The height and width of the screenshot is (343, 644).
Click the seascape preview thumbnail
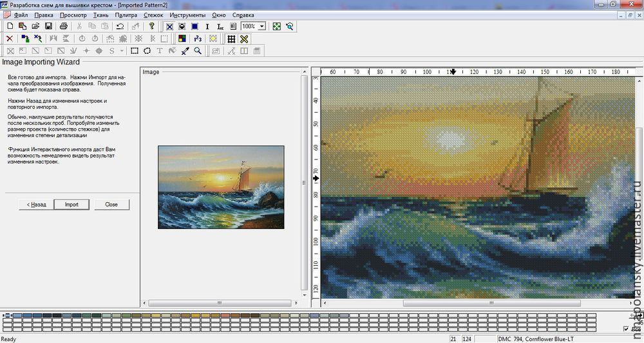[221, 187]
